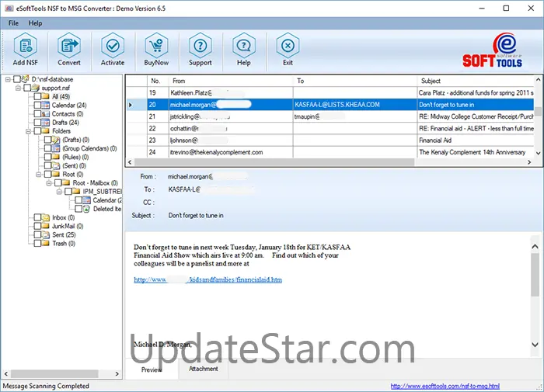Click the message preview down scroll arrow
The height and width of the screenshot is (392, 544).
tap(535, 345)
